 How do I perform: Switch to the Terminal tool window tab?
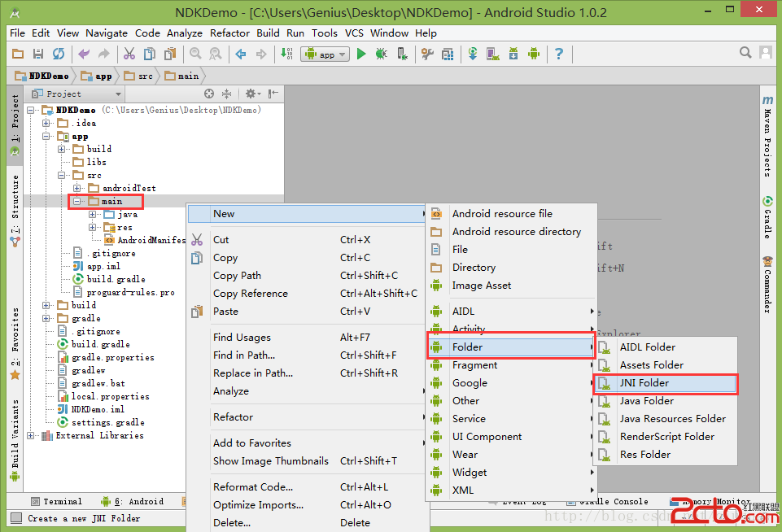tap(55, 502)
